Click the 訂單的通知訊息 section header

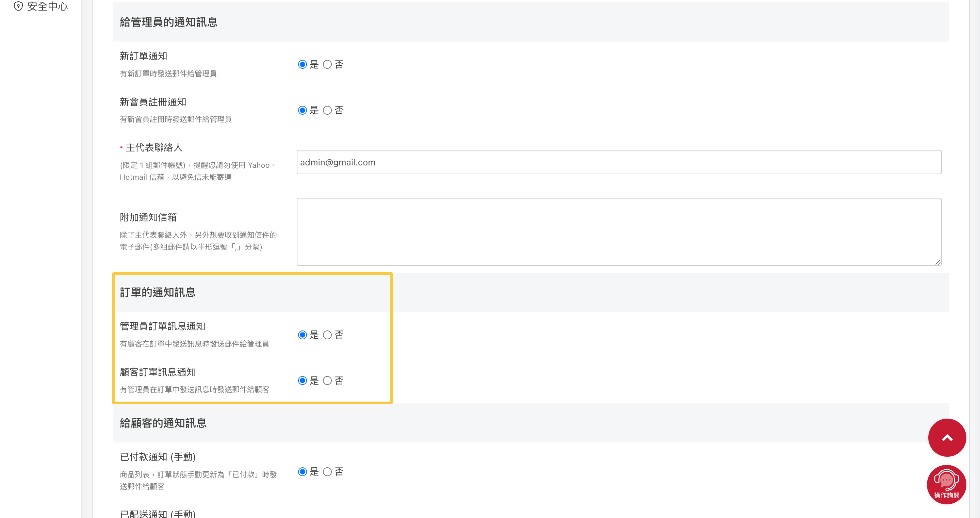point(158,292)
